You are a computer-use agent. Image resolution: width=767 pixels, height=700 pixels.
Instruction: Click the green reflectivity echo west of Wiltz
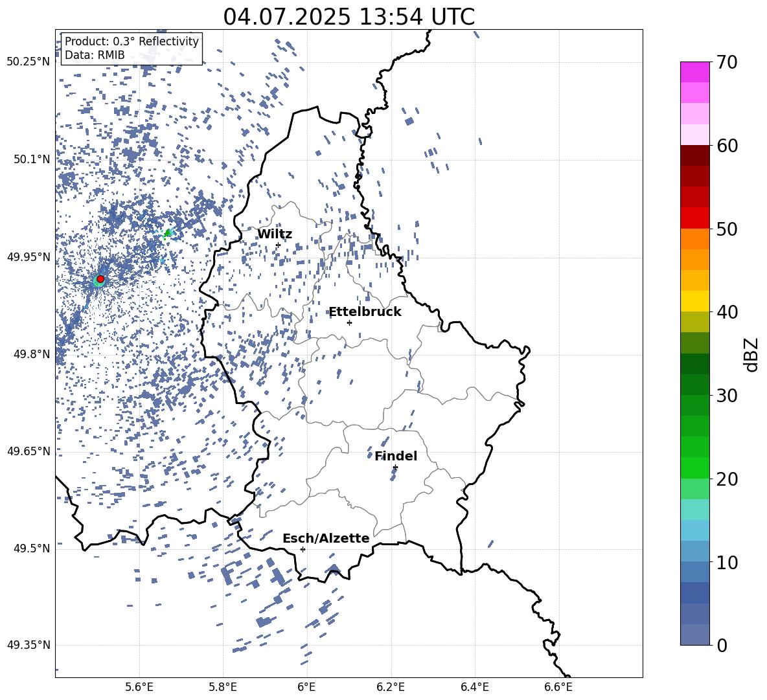[168, 233]
